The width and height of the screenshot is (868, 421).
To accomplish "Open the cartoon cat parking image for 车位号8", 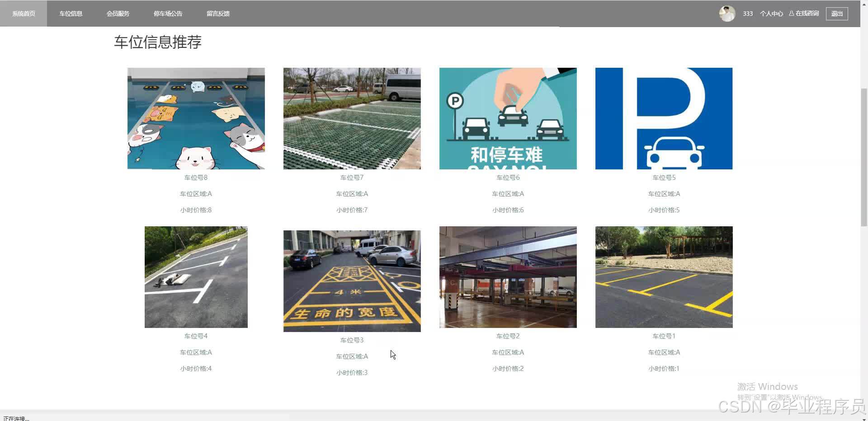I will 196,118.
